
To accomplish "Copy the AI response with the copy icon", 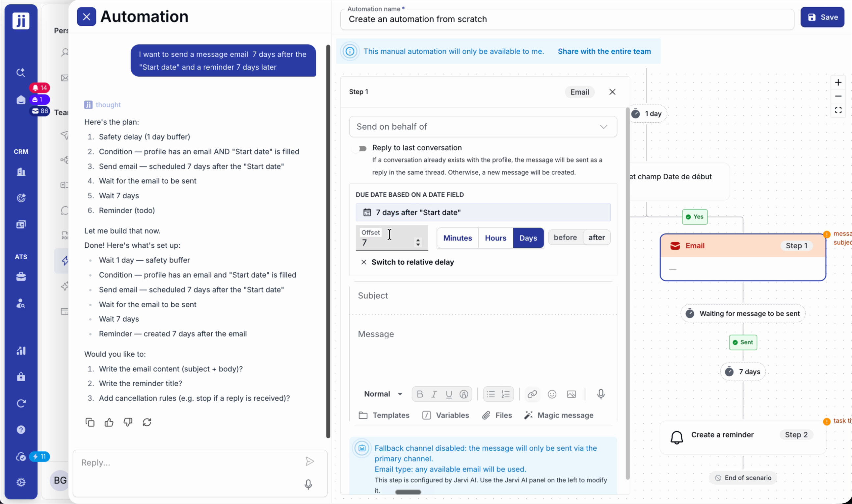I will pyautogui.click(x=90, y=422).
